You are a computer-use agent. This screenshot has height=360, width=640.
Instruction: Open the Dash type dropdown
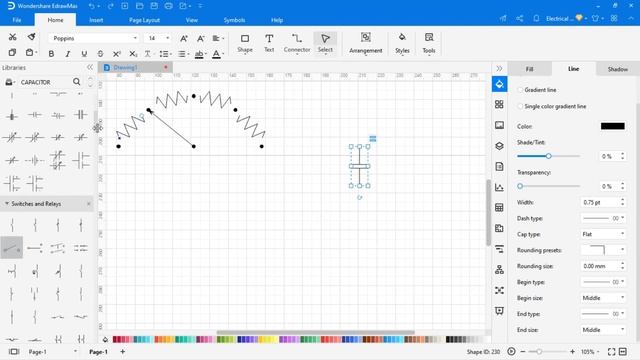coord(603,218)
